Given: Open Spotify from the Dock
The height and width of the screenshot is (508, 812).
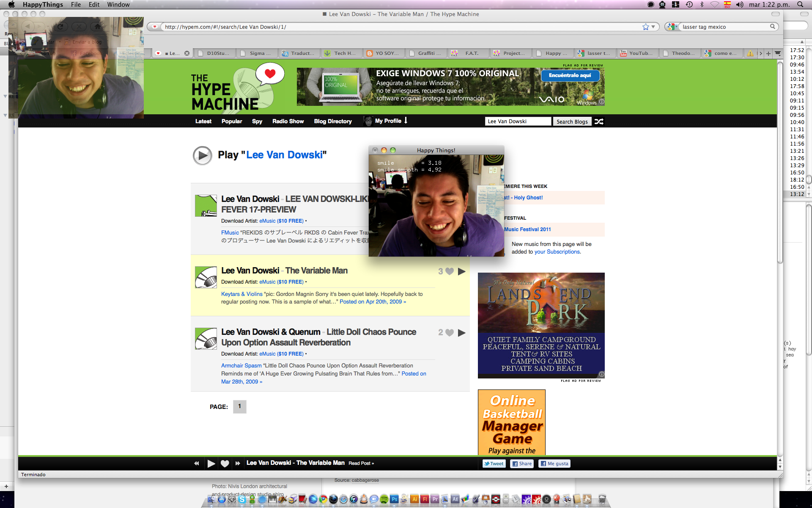Looking at the screenshot, I should [384, 499].
